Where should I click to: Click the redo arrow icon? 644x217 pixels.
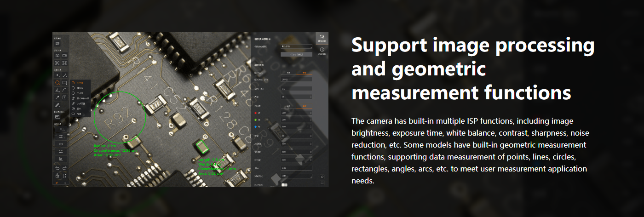64,168
